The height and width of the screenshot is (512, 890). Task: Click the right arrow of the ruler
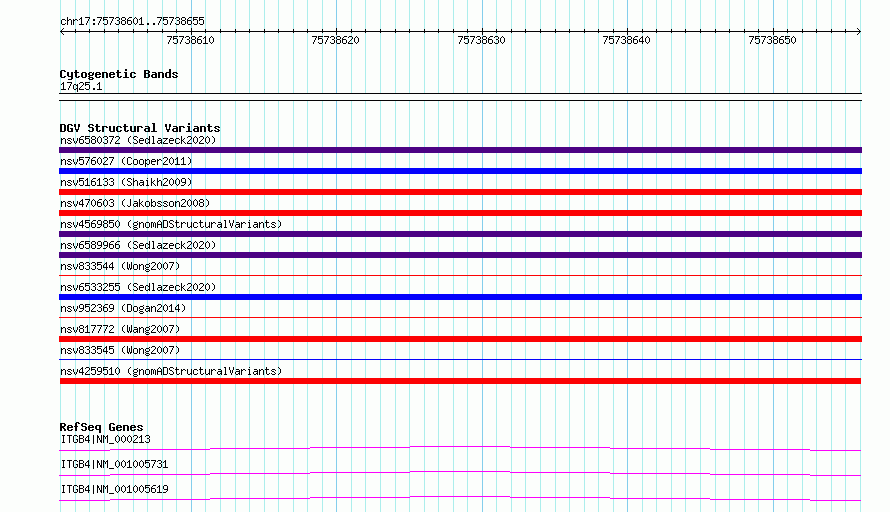859,32
